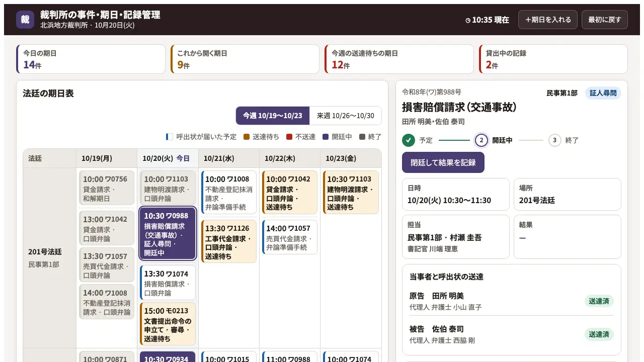Image resolution: width=644 pixels, height=362 pixels.
Task: Open Monday 13:30 ワ1057 売買代金請求 hearing
Action: [107, 264]
